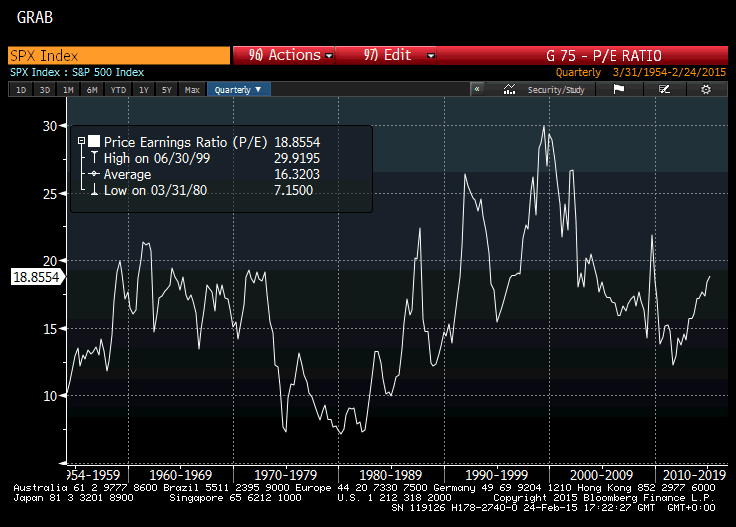This screenshot has width=736, height=527.
Task: Click the flag events icon
Action: tap(618, 89)
